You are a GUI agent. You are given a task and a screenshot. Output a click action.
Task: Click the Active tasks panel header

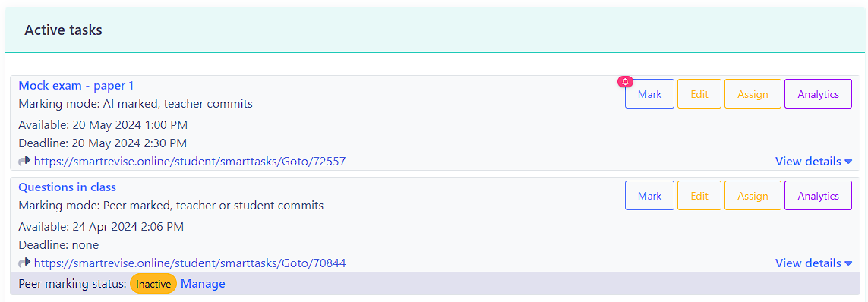(434, 30)
